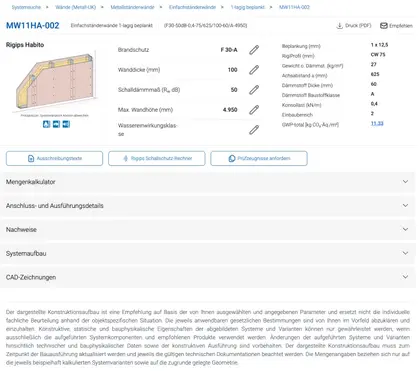
Task: Click the microphone icon in Schallschutz Rechner button
Action: [125, 159]
